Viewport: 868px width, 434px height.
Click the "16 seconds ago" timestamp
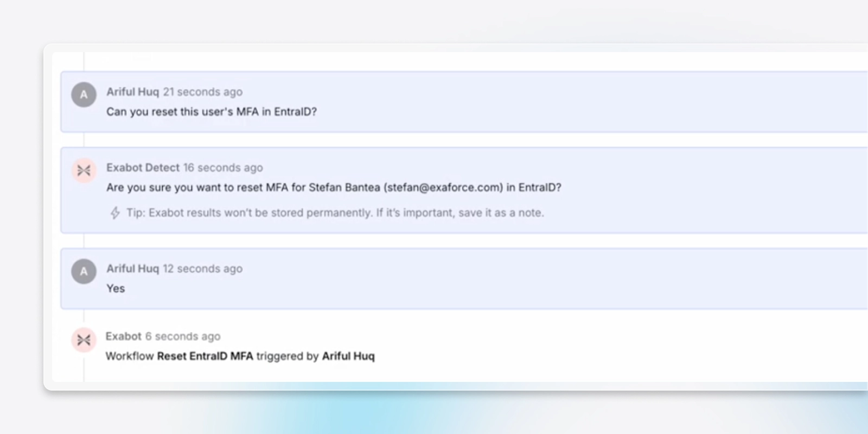pos(223,168)
